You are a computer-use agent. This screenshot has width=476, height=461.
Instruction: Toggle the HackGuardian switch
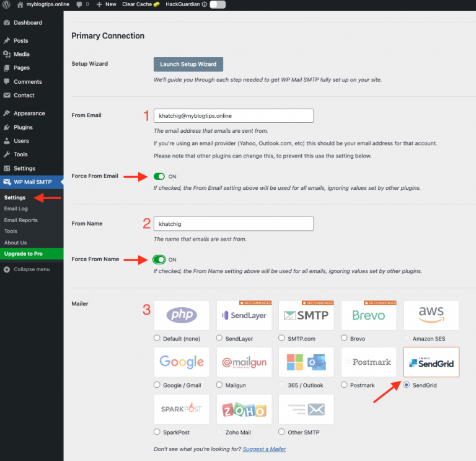click(x=218, y=4)
